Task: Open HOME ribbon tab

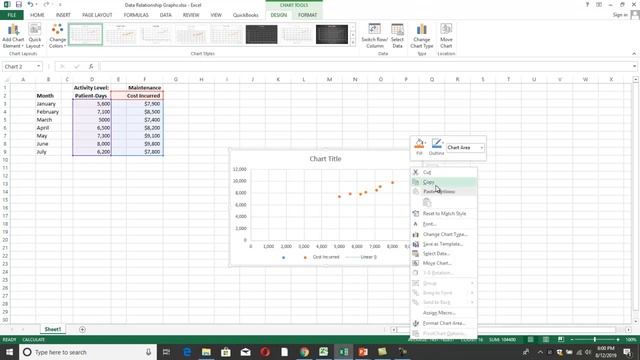Action: (37, 15)
